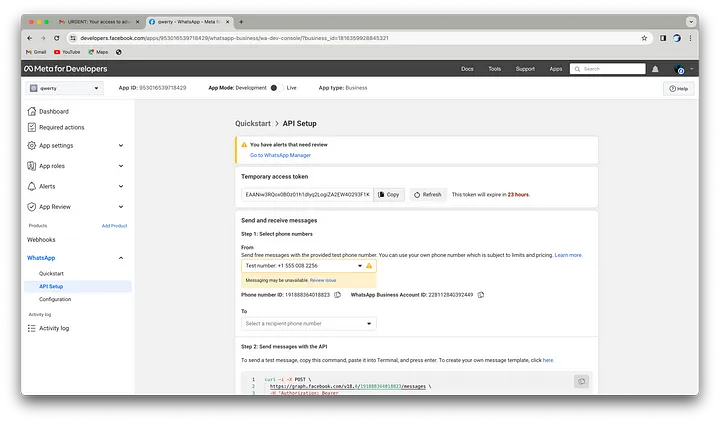Open Support in top navigation

click(525, 69)
